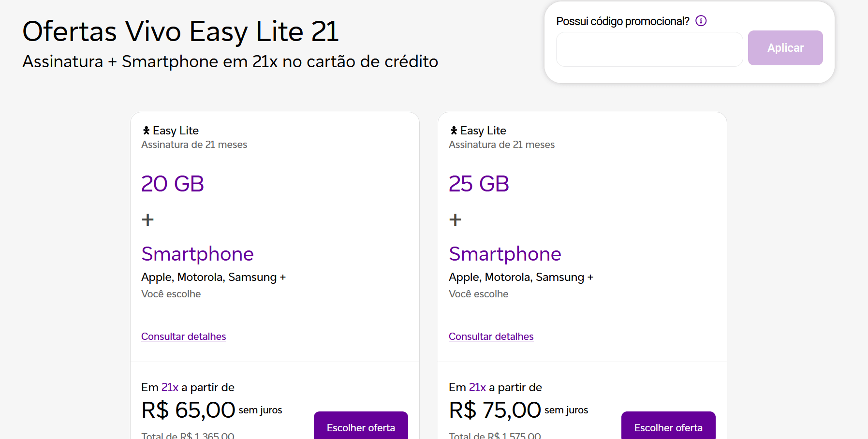Viewport: 868px width, 439px height.
Task: Choose the R$ 75,00 offer with Escolher oferta
Action: point(668,427)
